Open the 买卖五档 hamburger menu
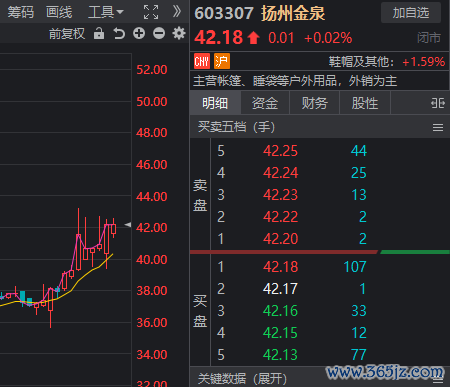This screenshot has height=387, width=450. pyautogui.click(x=438, y=127)
